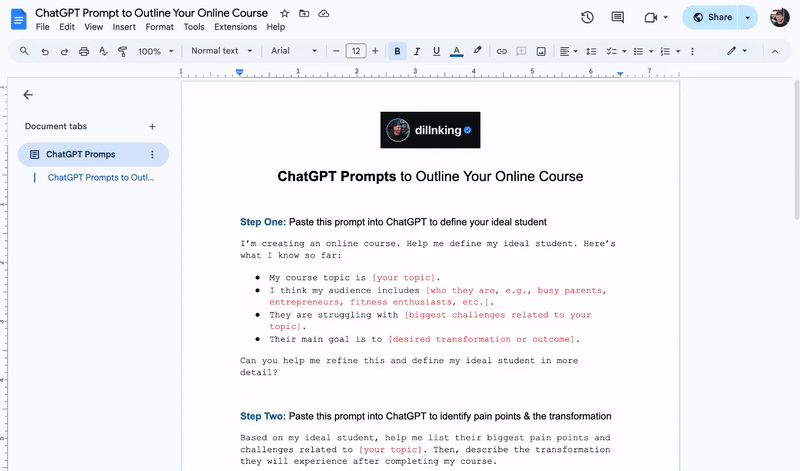The image size is (800, 471).
Task: Add a new document tab
Action: (x=152, y=127)
